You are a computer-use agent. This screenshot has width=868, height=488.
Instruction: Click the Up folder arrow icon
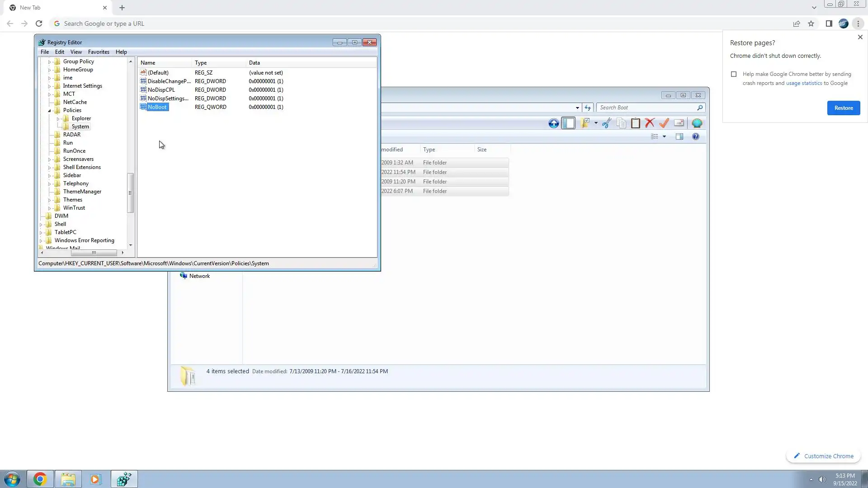click(553, 123)
